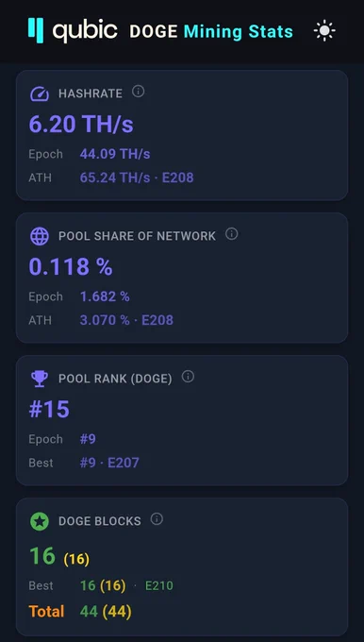Click the Epoch 1.682 % value

105,296
